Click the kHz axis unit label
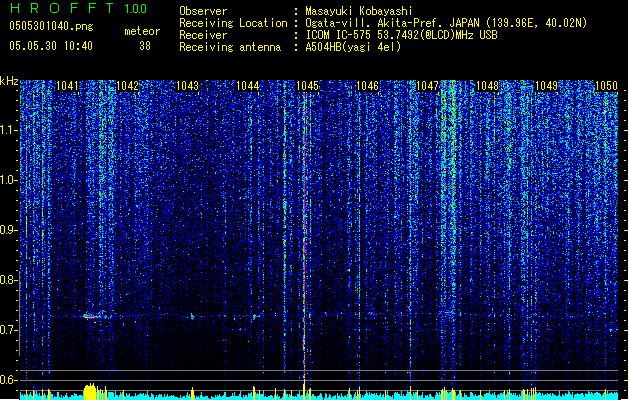 pos(9,81)
